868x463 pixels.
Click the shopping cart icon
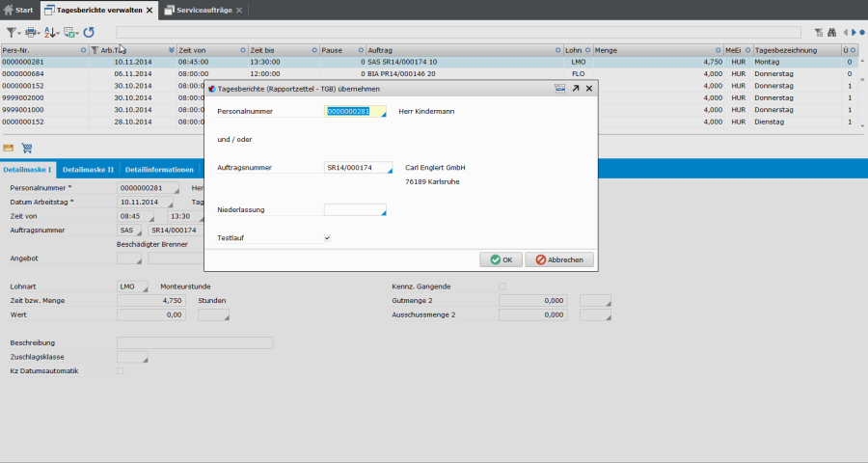pyautogui.click(x=27, y=149)
